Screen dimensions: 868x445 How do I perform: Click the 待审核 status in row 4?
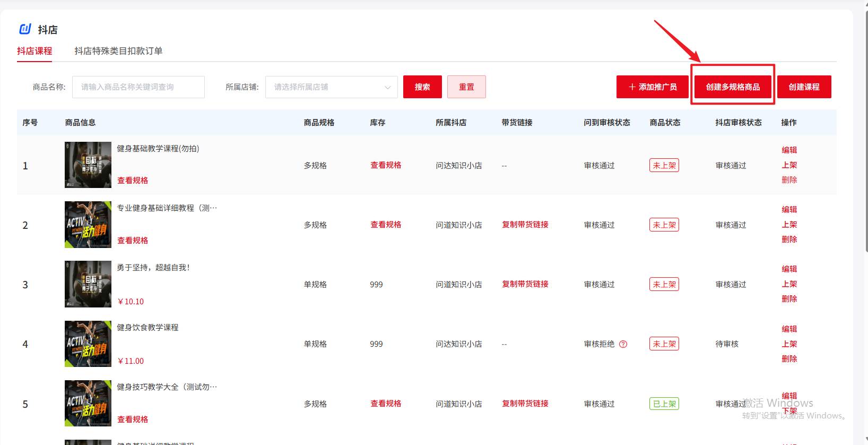tap(727, 344)
